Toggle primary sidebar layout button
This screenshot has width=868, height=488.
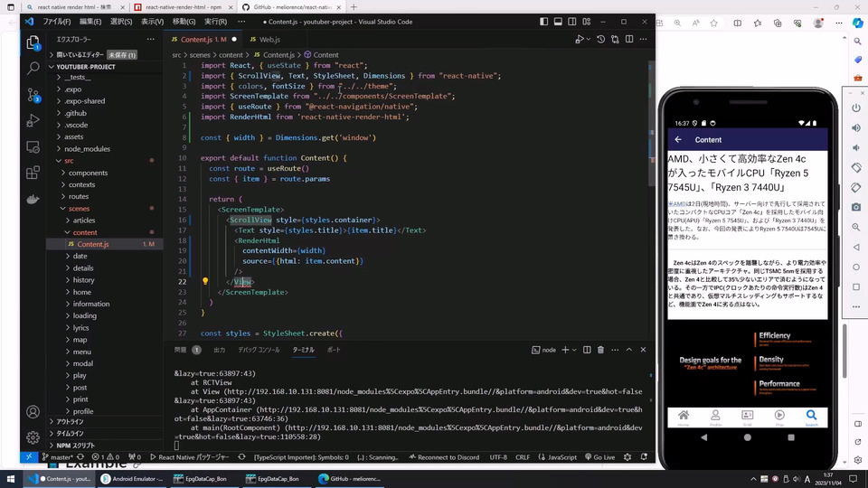pos(543,22)
